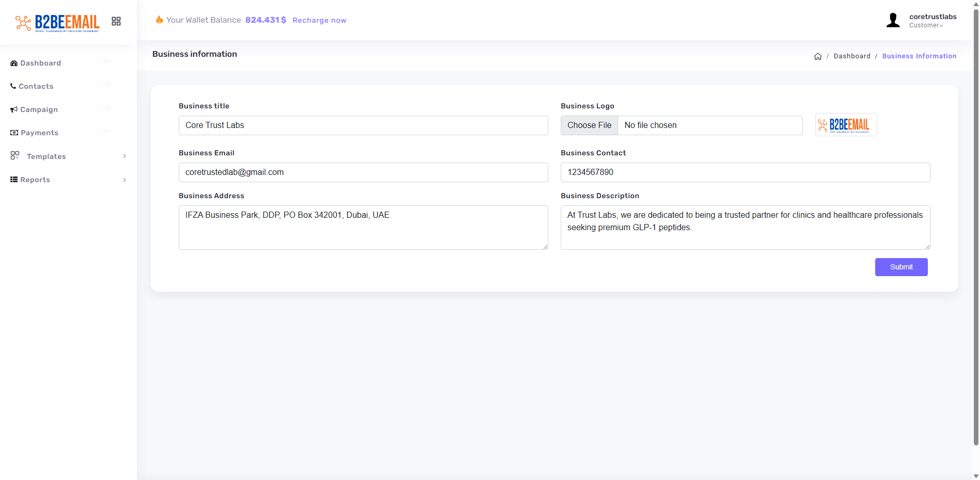Click the uploaded business logo thumbnail
Image resolution: width=980 pixels, height=480 pixels.
click(846, 125)
